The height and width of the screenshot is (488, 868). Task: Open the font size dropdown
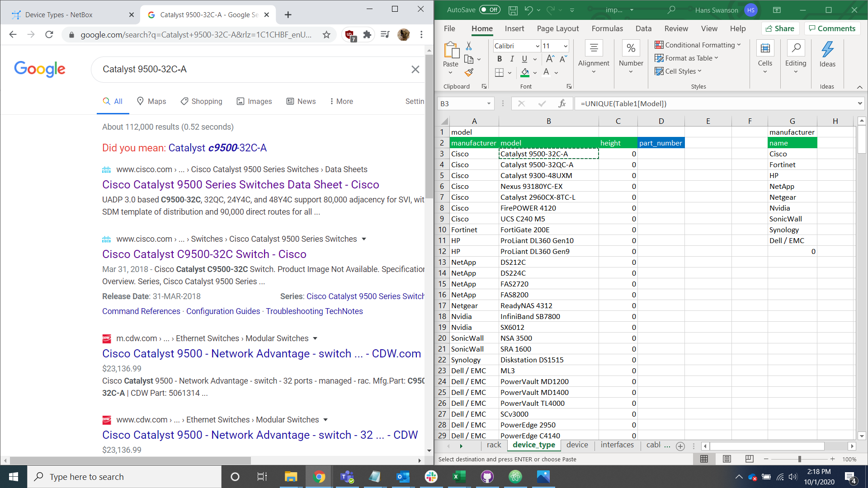click(x=565, y=46)
